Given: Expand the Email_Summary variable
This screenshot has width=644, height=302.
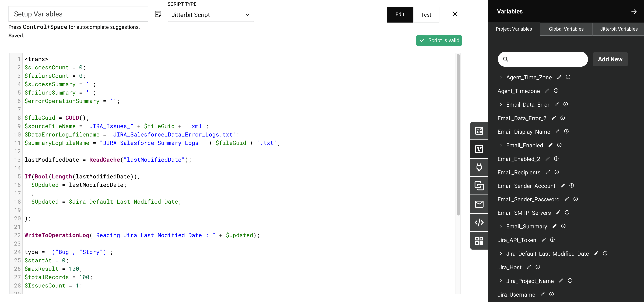Looking at the screenshot, I should [x=501, y=226].
